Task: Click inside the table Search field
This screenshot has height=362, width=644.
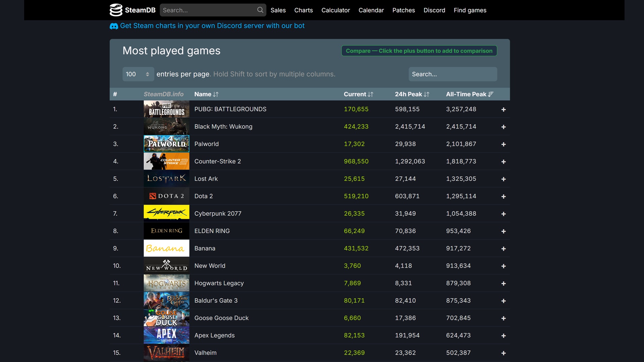Action: pyautogui.click(x=452, y=74)
